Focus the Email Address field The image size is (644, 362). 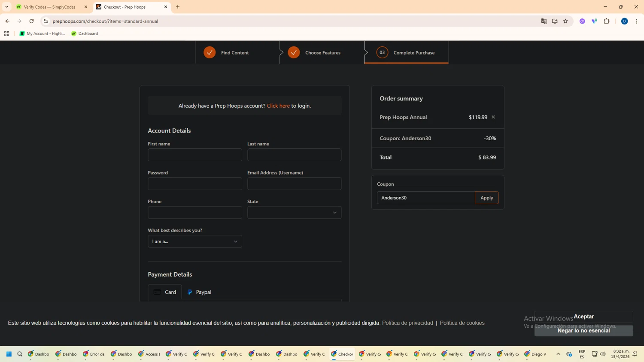click(294, 184)
